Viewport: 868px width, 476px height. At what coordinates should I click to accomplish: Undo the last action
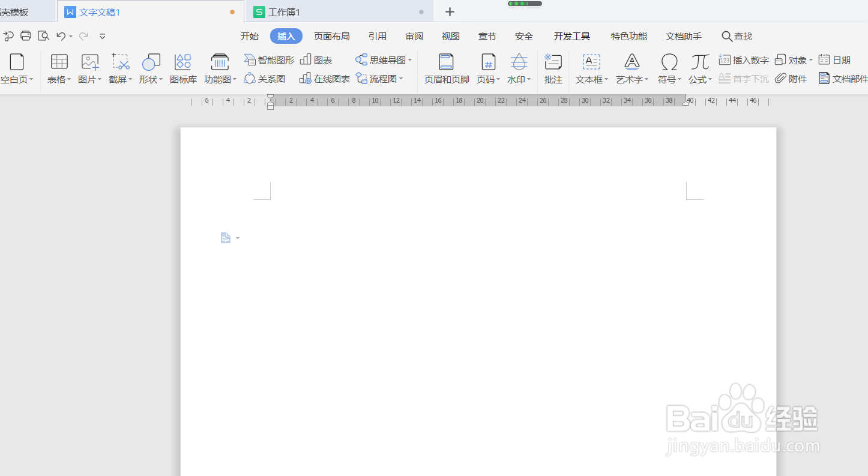(x=61, y=36)
